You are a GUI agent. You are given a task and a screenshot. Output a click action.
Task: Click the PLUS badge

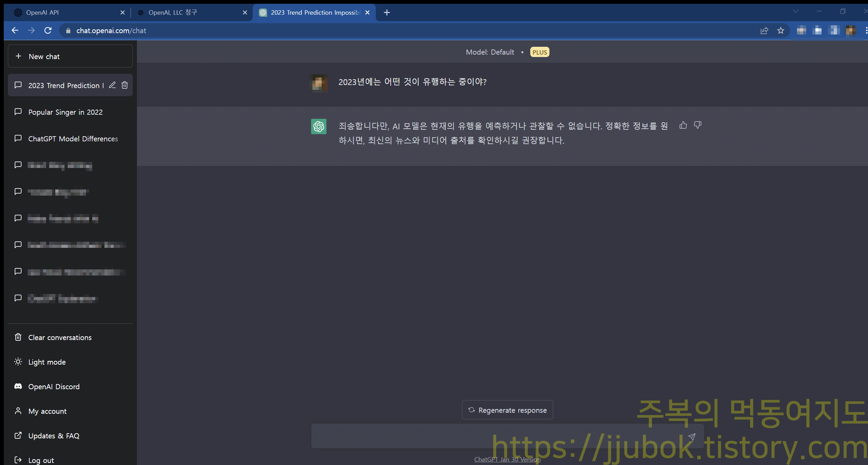point(540,52)
